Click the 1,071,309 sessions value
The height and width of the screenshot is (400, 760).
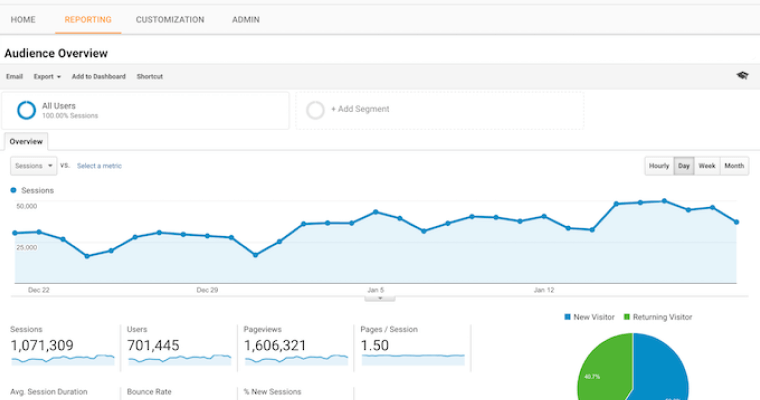tap(42, 345)
